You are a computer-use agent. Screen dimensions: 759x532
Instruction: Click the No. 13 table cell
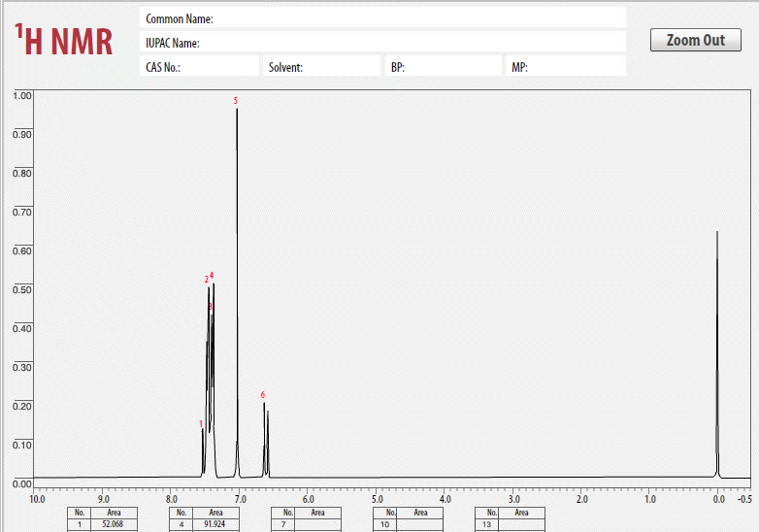tap(487, 524)
